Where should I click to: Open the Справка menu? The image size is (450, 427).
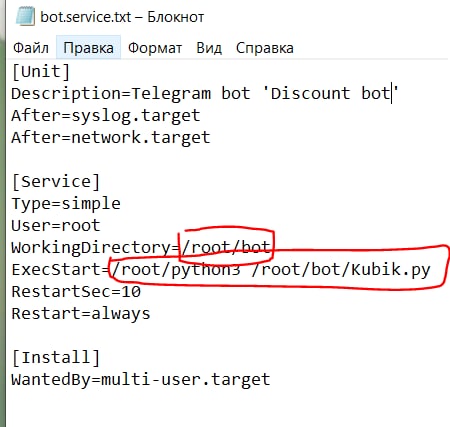pyautogui.click(x=265, y=48)
